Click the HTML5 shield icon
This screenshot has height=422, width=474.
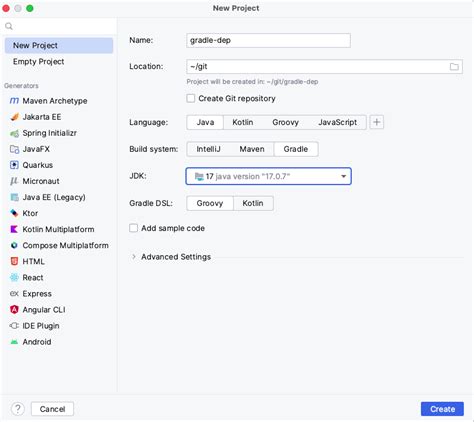tap(14, 261)
